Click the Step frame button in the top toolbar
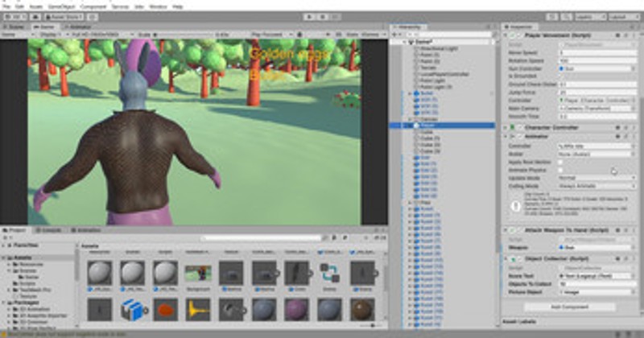 point(336,17)
